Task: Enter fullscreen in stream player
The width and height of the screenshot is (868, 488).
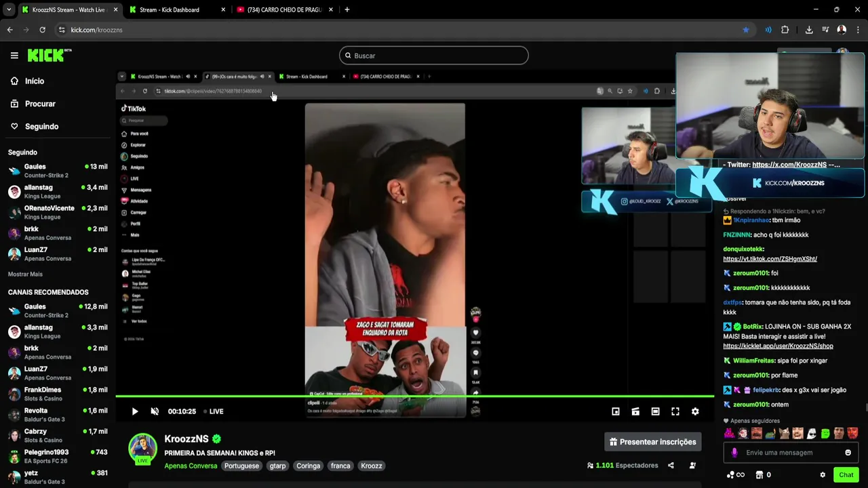Action: (x=675, y=411)
